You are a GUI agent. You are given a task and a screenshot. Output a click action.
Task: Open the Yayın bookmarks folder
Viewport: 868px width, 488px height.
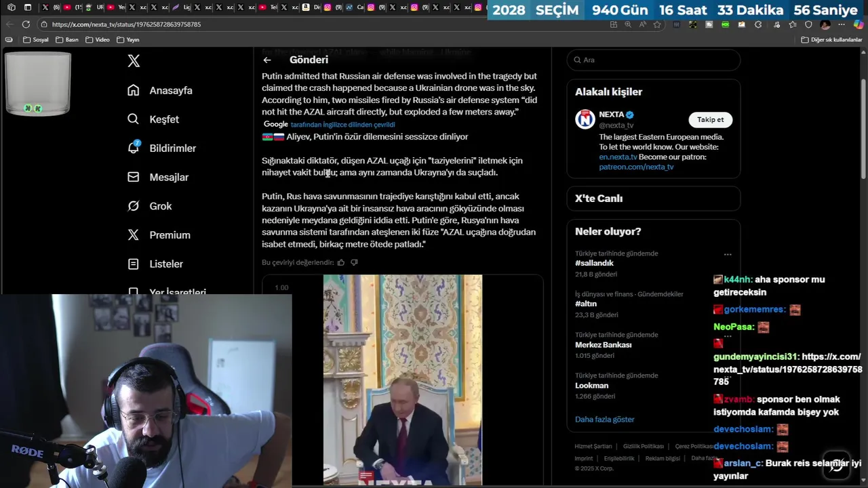[x=127, y=39]
